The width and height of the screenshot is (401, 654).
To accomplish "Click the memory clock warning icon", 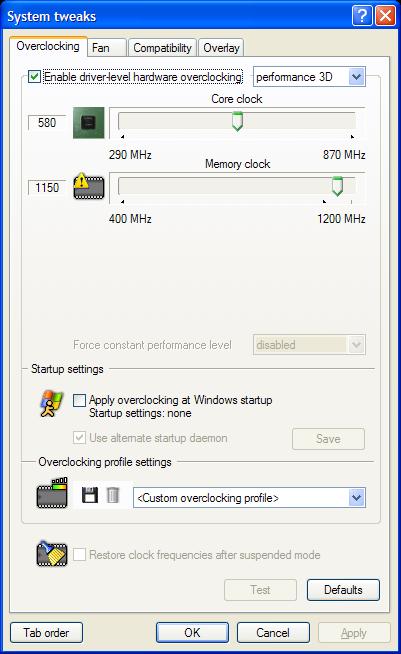I will 88,186.
